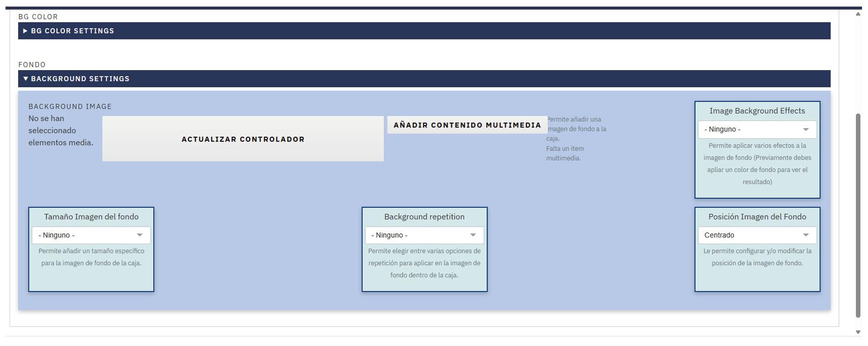Click Añadir Contenido Multimedia button
Viewport: 868px width, 346px height.
click(467, 125)
